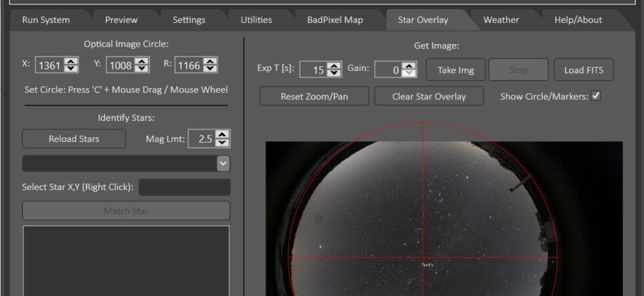The image size is (644, 296).
Task: Increase the circle X value
Action: click(x=71, y=61)
